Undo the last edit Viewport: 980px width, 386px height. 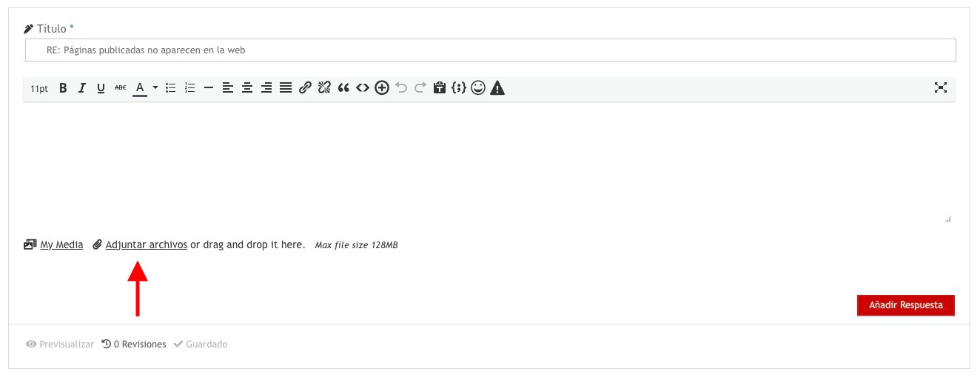coord(401,88)
